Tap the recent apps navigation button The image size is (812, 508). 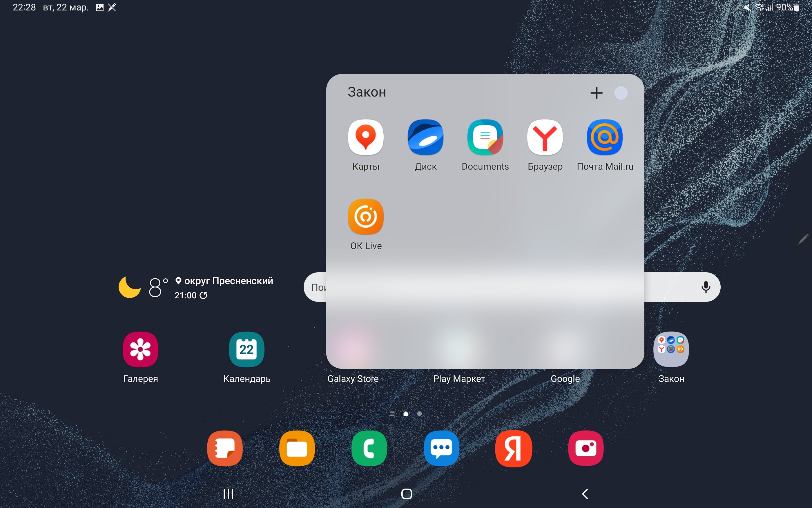(229, 494)
